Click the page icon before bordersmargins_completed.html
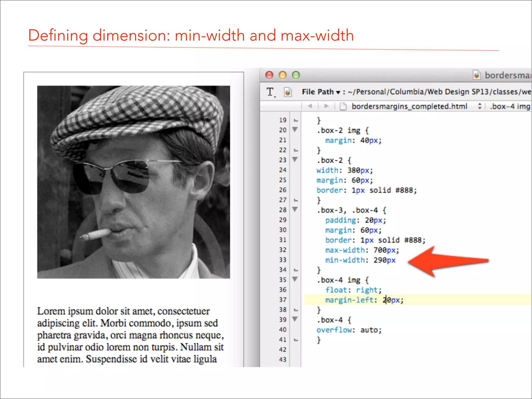The height and width of the screenshot is (399, 532). pos(343,106)
